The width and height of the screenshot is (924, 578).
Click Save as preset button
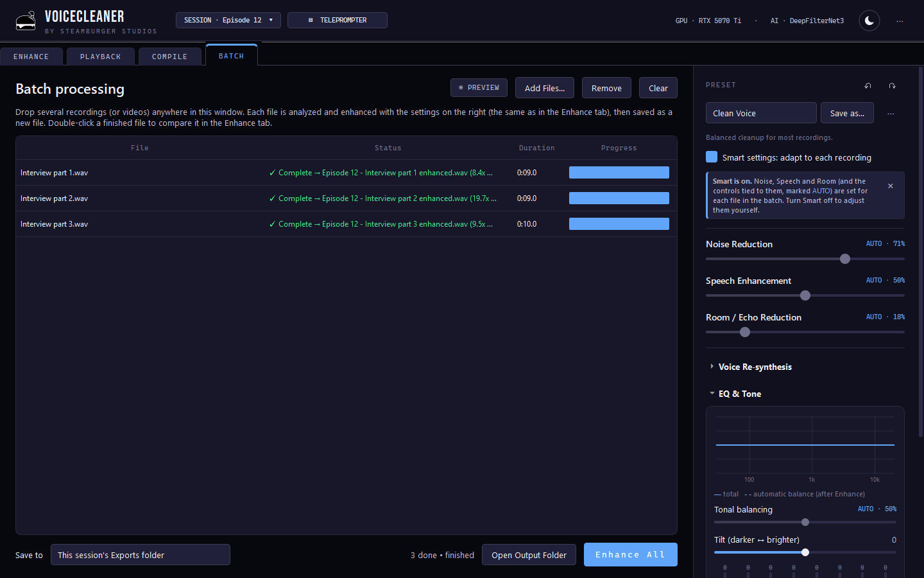(x=847, y=113)
